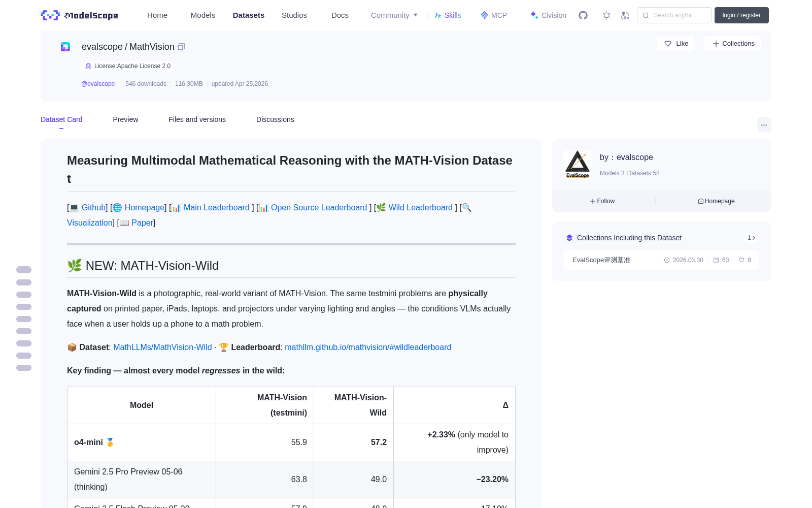This screenshot has width=812, height=508.
Task: Open Civision link
Action: [x=548, y=15]
